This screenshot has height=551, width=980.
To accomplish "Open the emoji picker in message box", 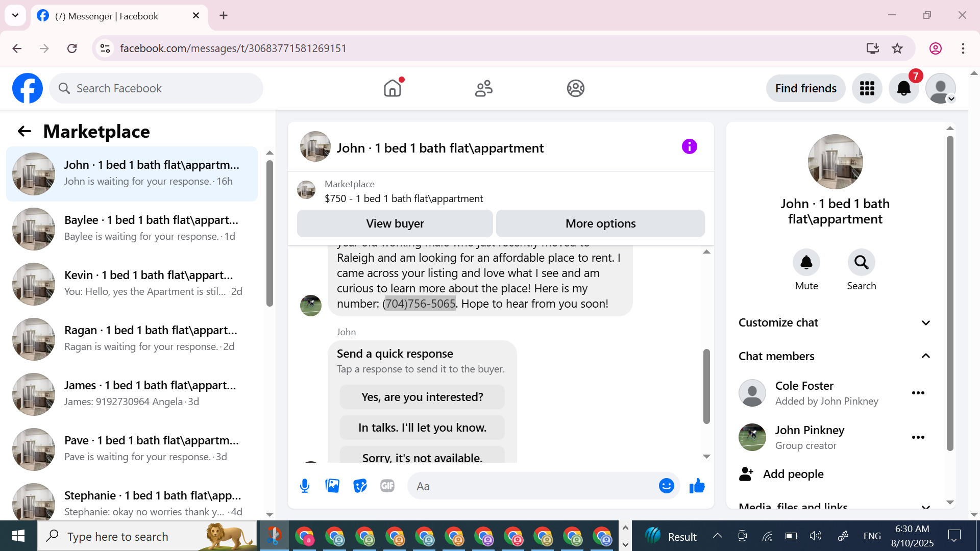I will point(666,486).
